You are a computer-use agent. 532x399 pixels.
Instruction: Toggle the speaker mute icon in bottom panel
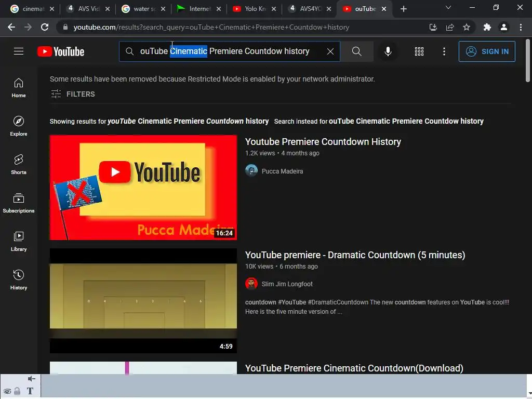(31, 379)
